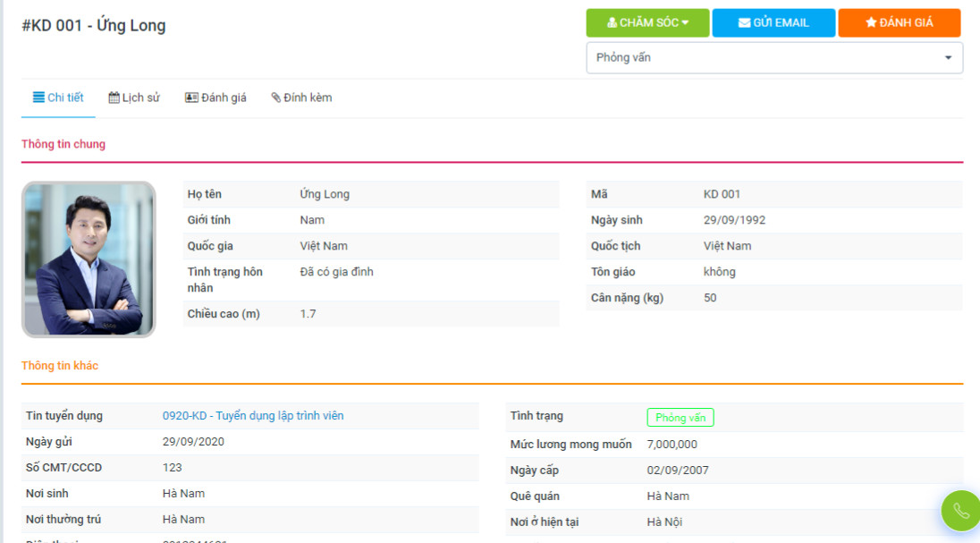The width and height of the screenshot is (980, 543).
Task: Click the envelope icon on GỬI EMAIL
Action: click(744, 23)
